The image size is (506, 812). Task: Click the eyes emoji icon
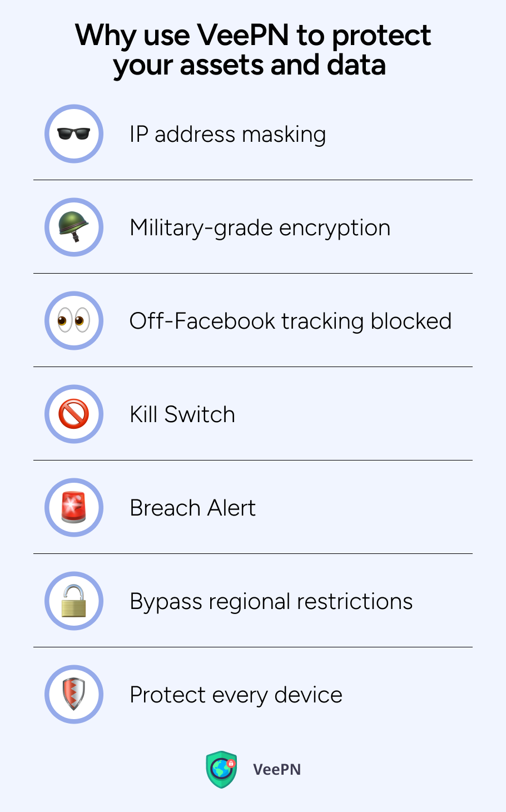click(x=74, y=321)
